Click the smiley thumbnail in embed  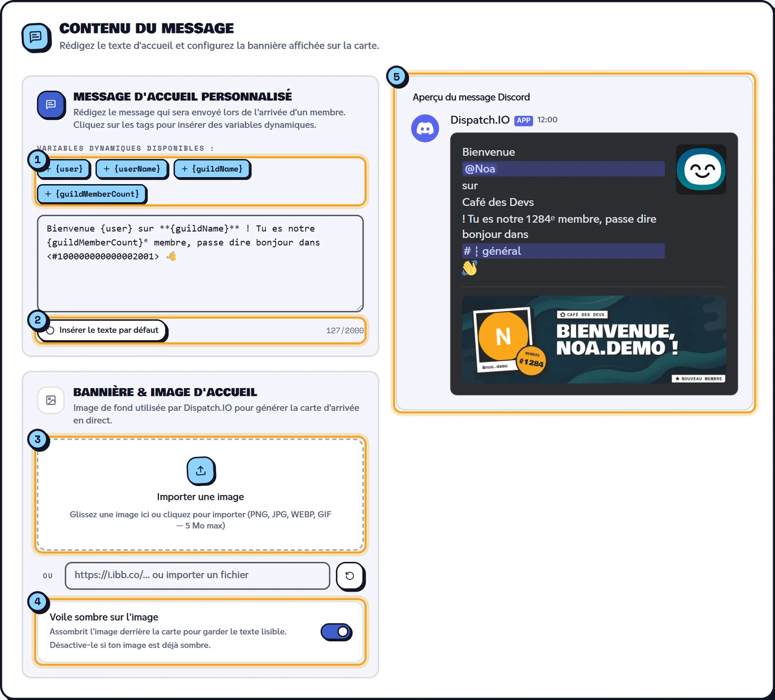701,170
